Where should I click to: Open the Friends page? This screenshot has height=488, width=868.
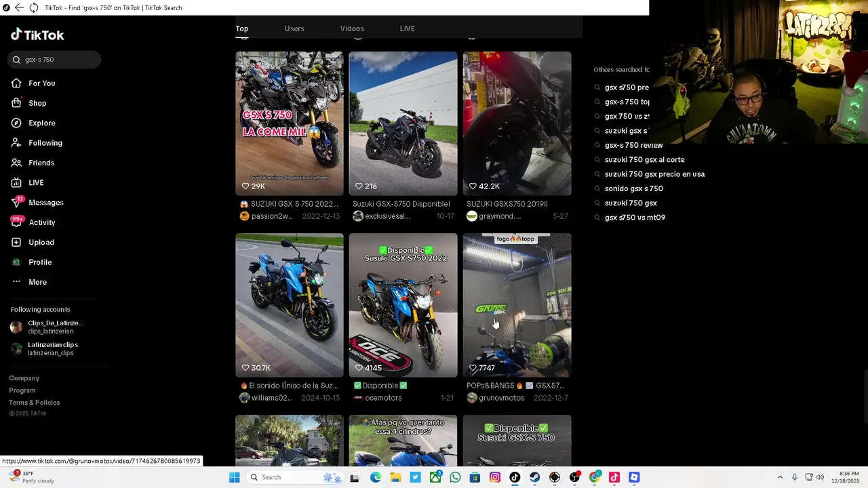tap(33, 163)
